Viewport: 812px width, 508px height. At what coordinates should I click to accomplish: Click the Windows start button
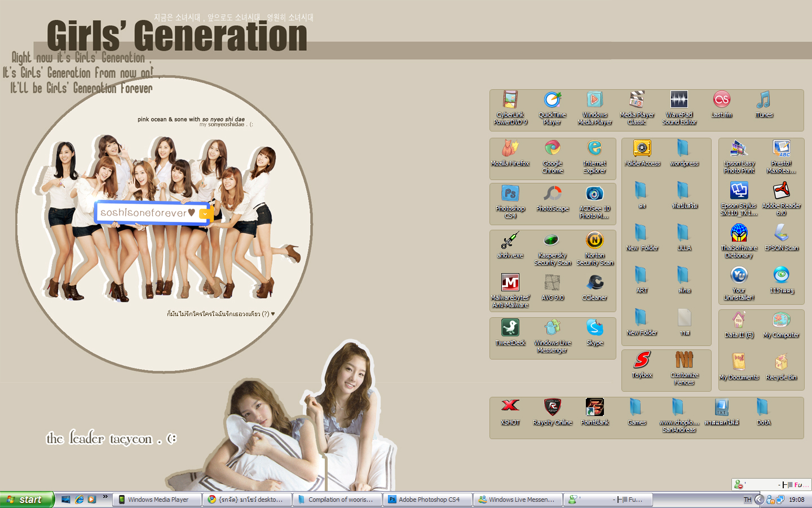pyautogui.click(x=27, y=500)
